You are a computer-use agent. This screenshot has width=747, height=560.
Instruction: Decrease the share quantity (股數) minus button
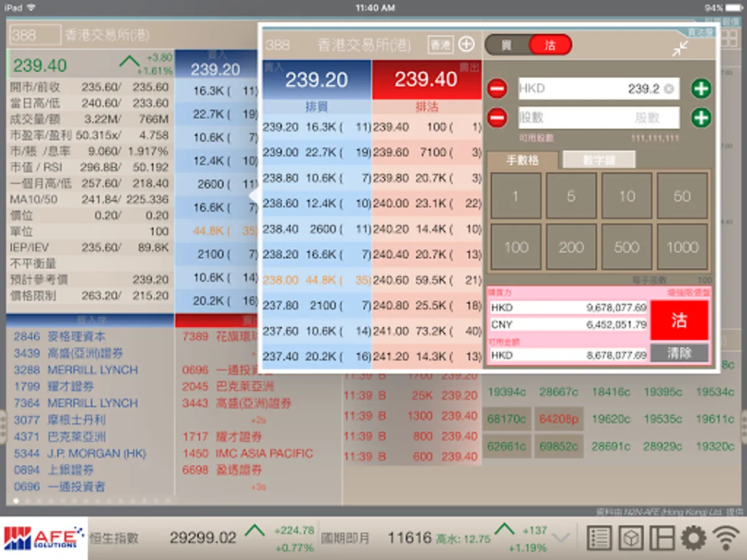(497, 118)
